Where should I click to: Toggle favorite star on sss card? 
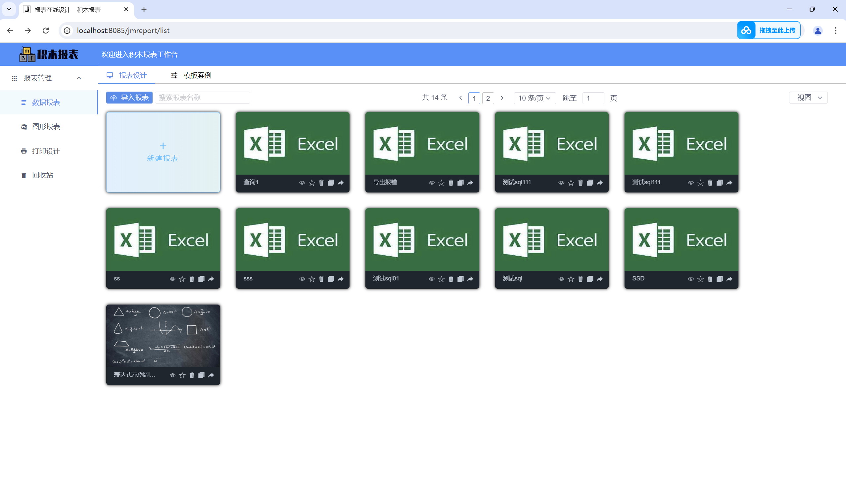[312, 279]
